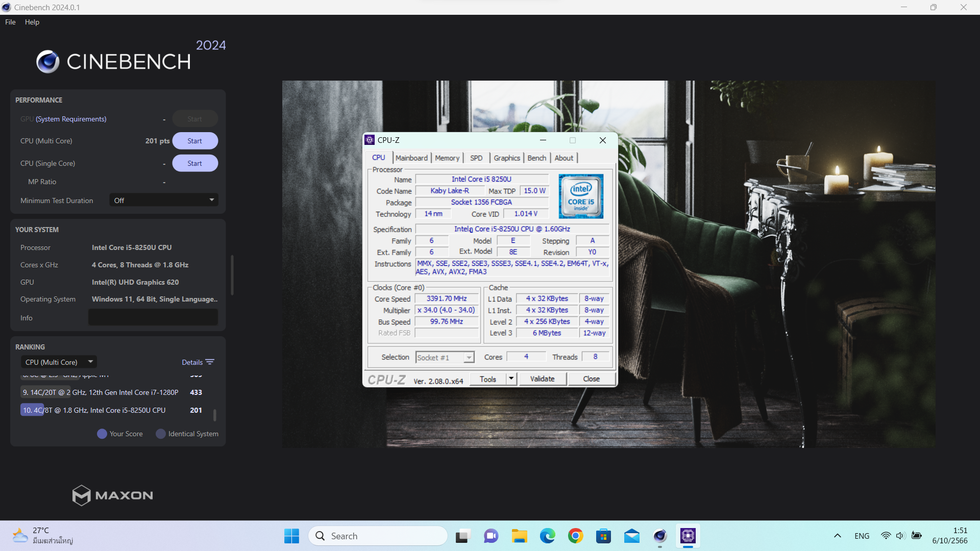Click the Validate button in CPU-Z
Image resolution: width=980 pixels, height=551 pixels.
click(542, 379)
